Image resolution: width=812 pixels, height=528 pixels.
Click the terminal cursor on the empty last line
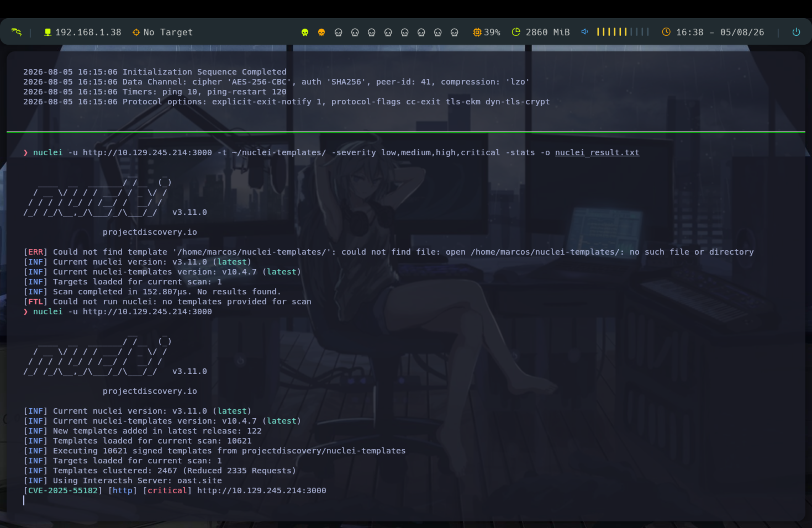click(x=24, y=501)
